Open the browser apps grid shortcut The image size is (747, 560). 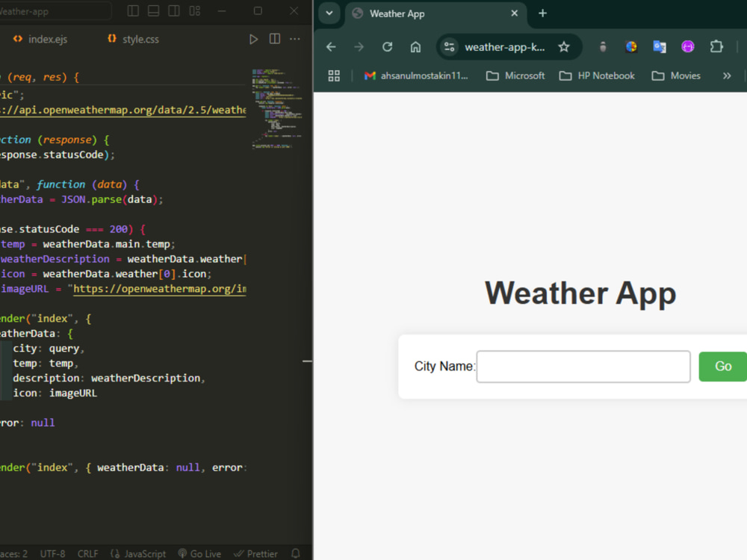[334, 75]
